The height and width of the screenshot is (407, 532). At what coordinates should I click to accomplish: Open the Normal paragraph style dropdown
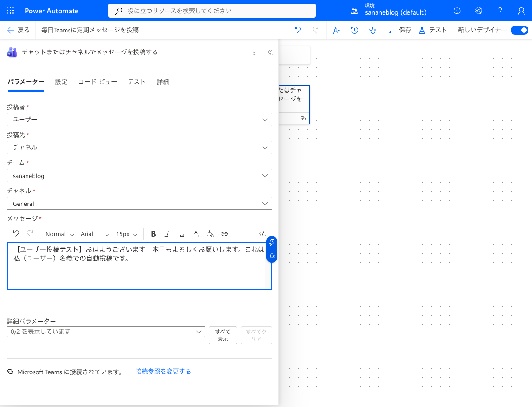click(59, 234)
